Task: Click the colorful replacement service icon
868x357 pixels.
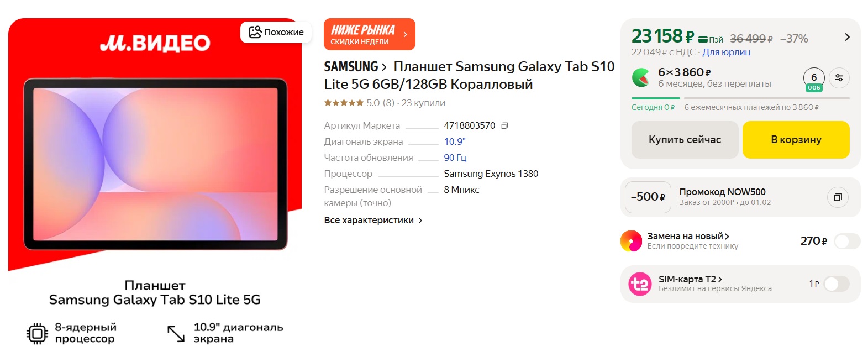Action: tap(631, 241)
